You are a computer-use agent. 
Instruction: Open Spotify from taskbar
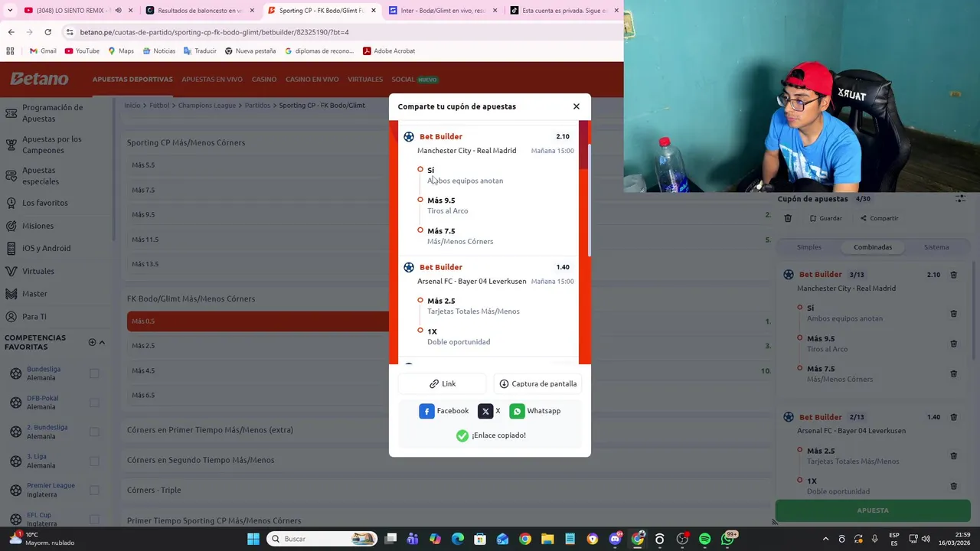point(704,539)
